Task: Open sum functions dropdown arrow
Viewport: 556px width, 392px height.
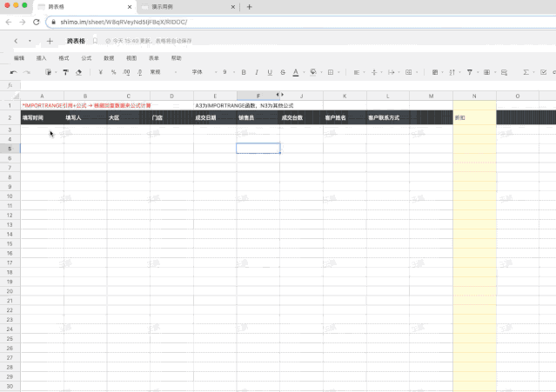Action: click(x=533, y=72)
